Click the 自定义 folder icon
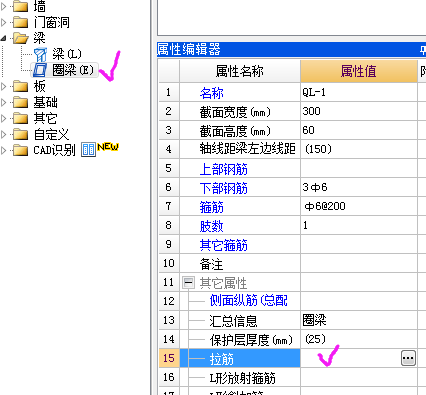 point(20,134)
